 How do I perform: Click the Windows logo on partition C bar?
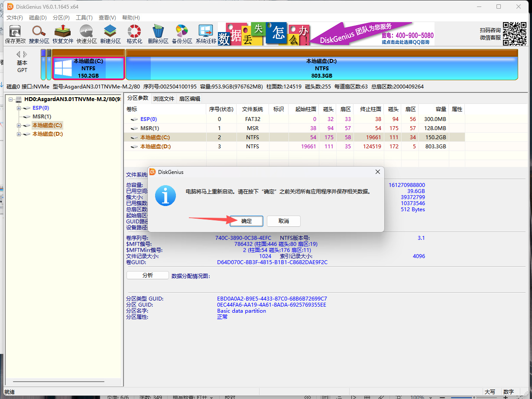coord(63,69)
